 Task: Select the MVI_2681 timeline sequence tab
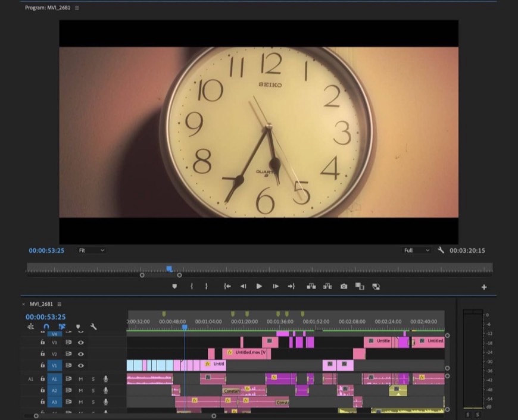coord(41,304)
